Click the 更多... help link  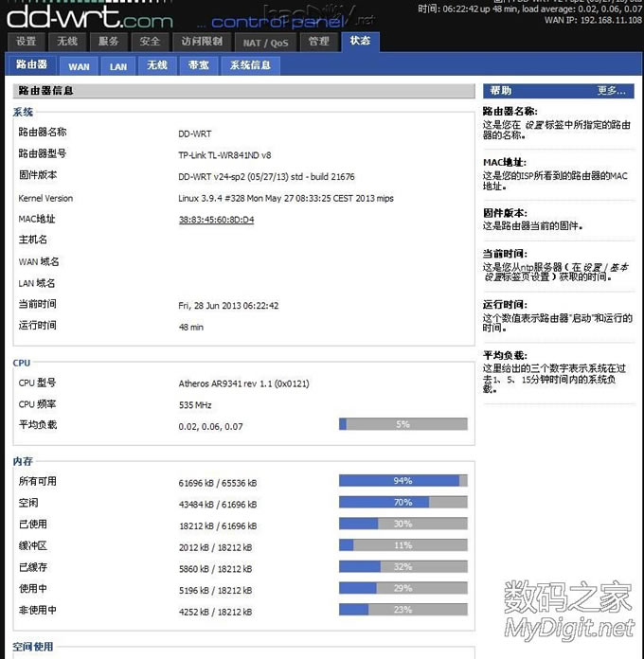(611, 91)
